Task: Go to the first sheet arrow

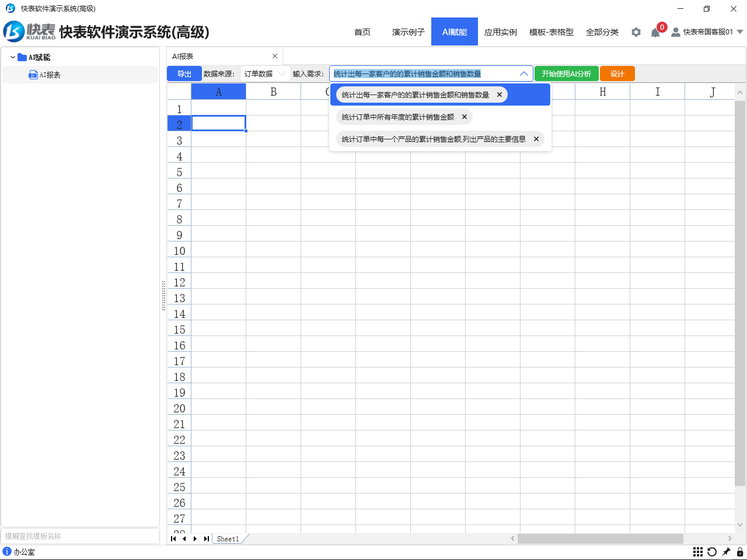Action: point(173,538)
